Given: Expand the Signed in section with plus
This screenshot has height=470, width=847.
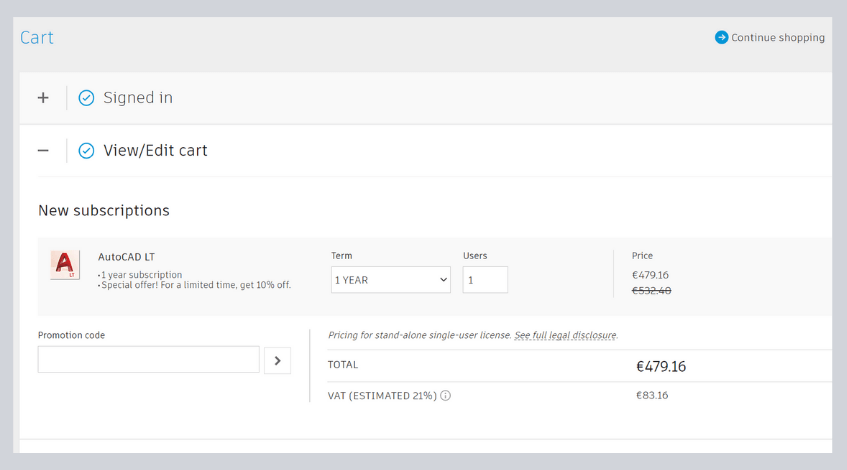Looking at the screenshot, I should click(x=43, y=98).
